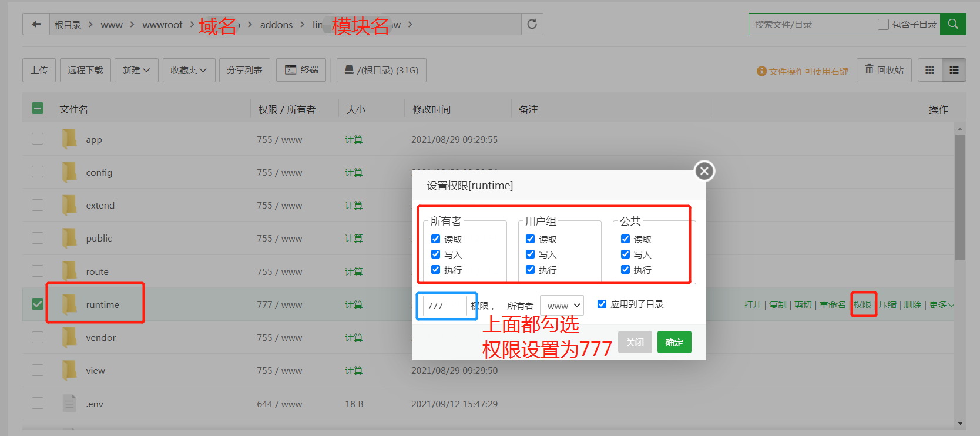Open the owner www dropdown
This screenshot has width=980, height=436.
[562, 306]
